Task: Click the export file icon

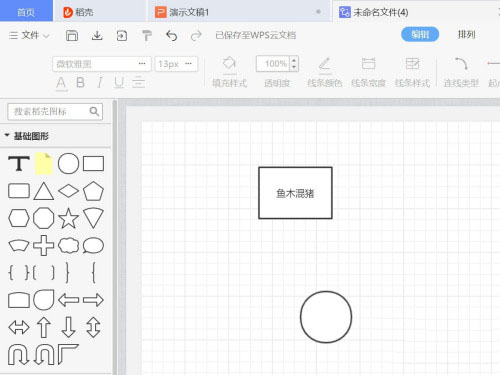Action: pyautogui.click(x=122, y=35)
